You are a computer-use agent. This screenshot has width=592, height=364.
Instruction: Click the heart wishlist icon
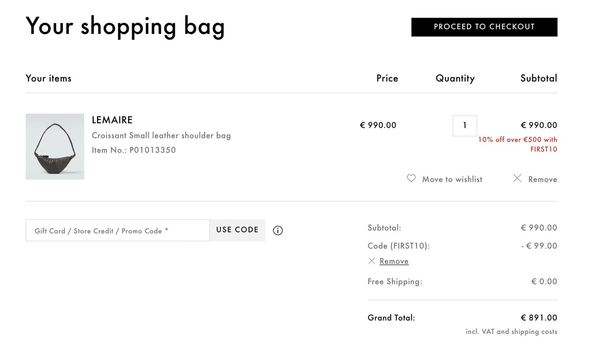[411, 179]
